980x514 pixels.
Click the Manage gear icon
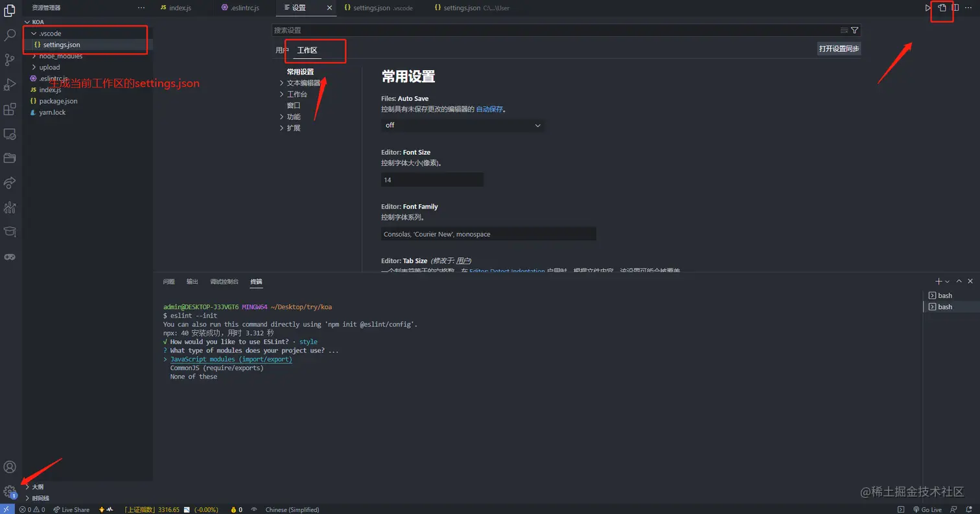10,491
